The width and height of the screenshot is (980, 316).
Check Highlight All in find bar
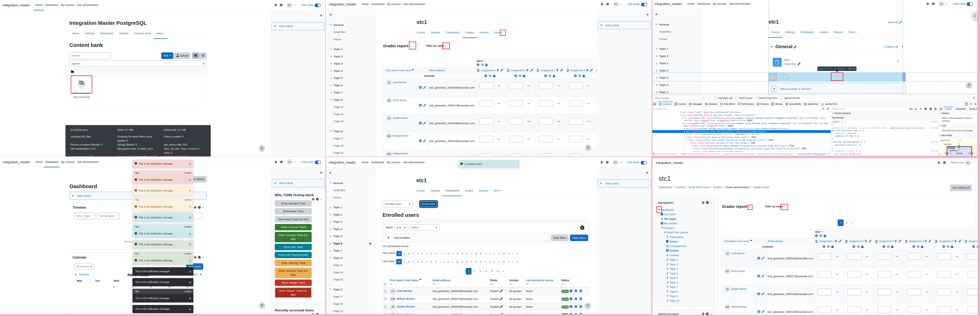[716, 98]
